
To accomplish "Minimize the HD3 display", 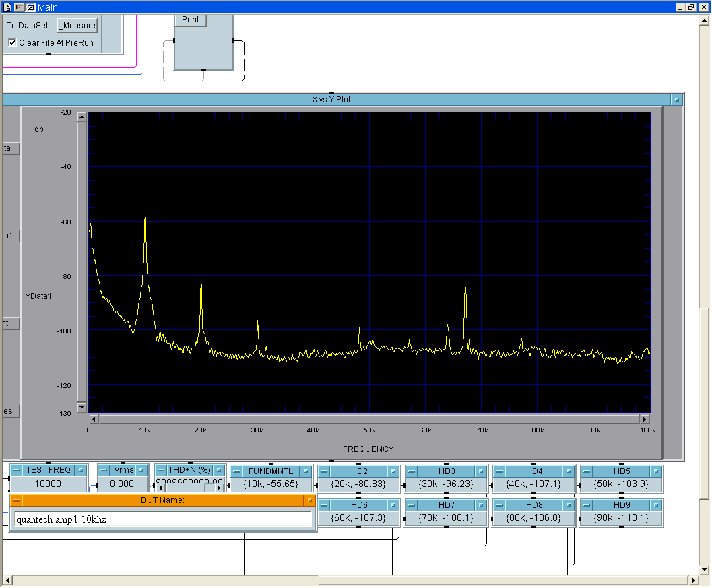I will point(412,471).
